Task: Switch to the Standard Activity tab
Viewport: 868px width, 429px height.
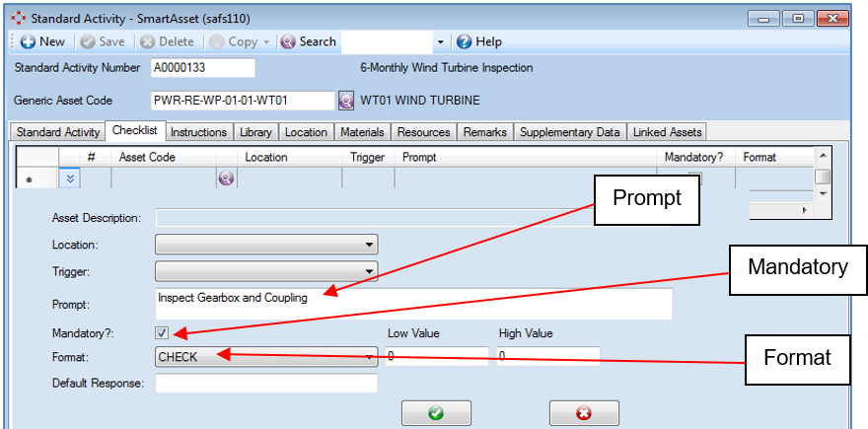Action: pyautogui.click(x=57, y=132)
